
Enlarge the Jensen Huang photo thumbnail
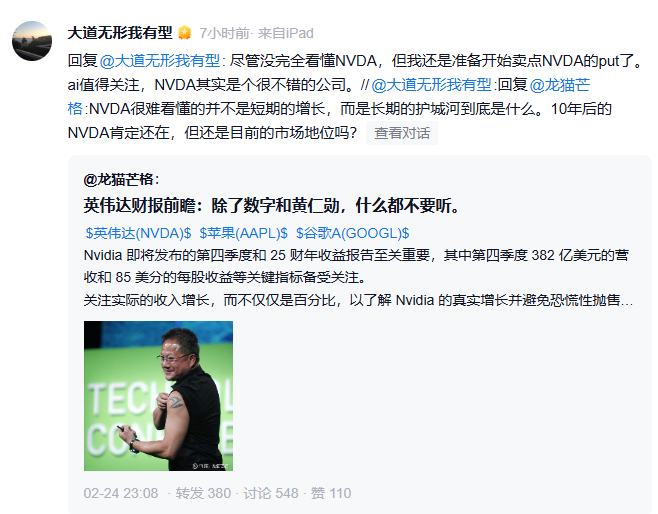pyautogui.click(x=158, y=396)
